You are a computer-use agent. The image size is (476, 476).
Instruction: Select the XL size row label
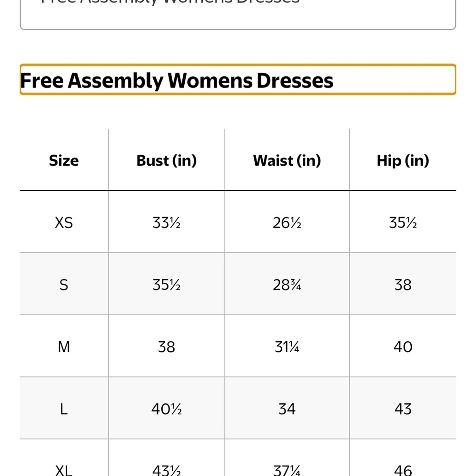point(64,470)
